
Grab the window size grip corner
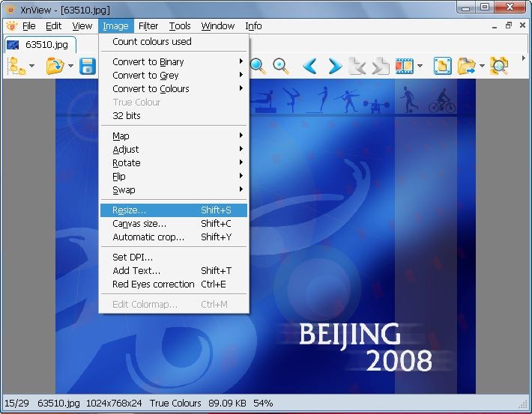[x=523, y=405]
